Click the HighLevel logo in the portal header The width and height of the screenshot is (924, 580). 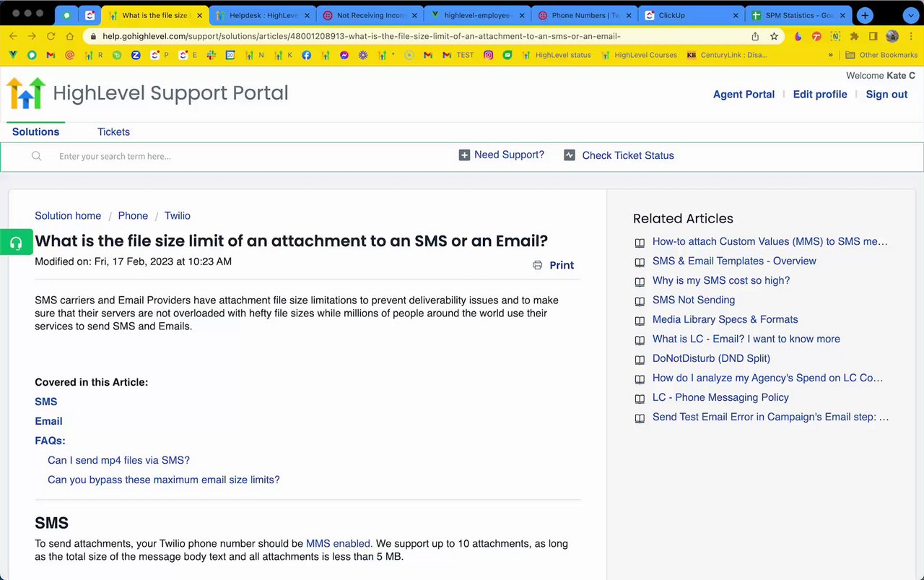coord(26,93)
